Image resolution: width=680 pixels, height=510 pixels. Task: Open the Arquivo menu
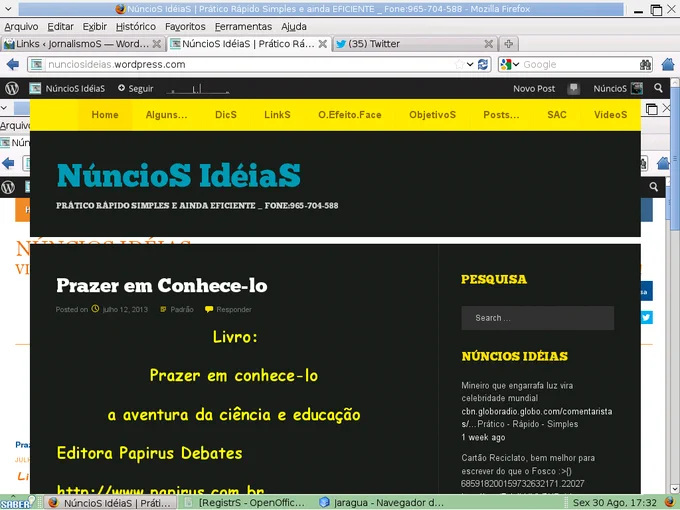click(21, 26)
